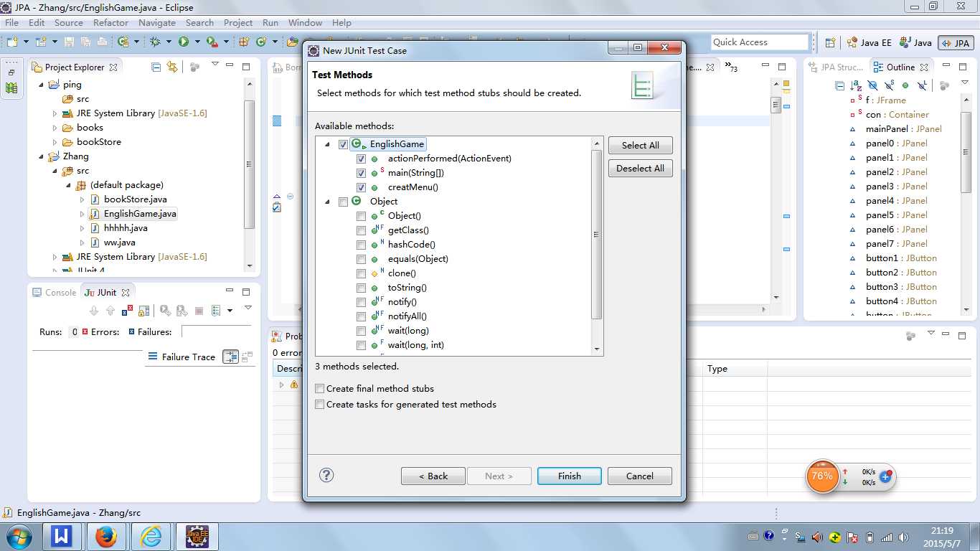This screenshot has width=980, height=551.
Task: Enable Create final method stubs
Action: pyautogui.click(x=320, y=388)
